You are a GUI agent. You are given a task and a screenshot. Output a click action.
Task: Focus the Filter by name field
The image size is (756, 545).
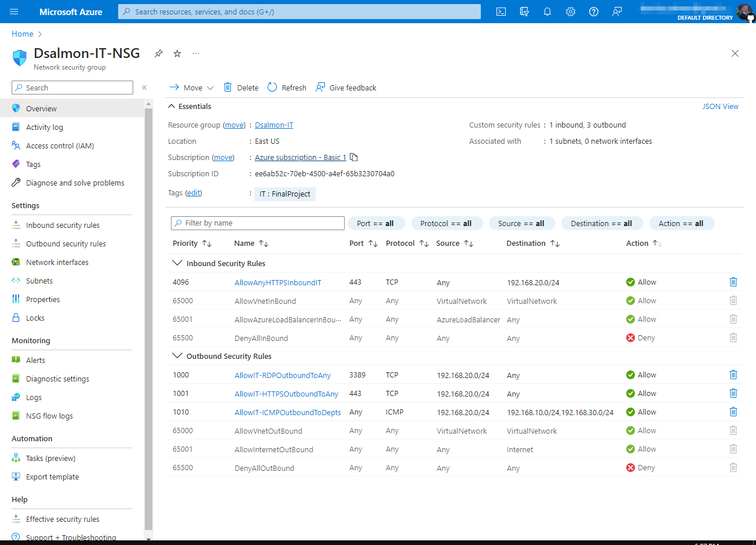point(258,223)
